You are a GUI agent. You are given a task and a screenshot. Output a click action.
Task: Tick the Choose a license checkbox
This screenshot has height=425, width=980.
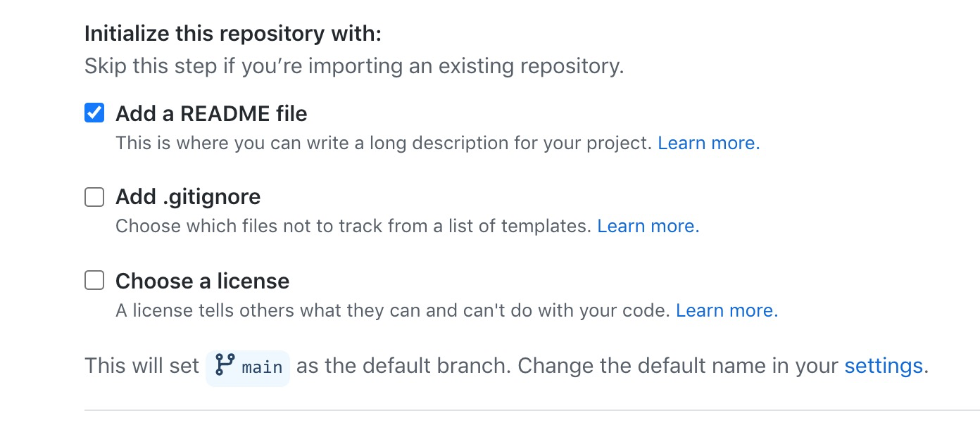94,281
